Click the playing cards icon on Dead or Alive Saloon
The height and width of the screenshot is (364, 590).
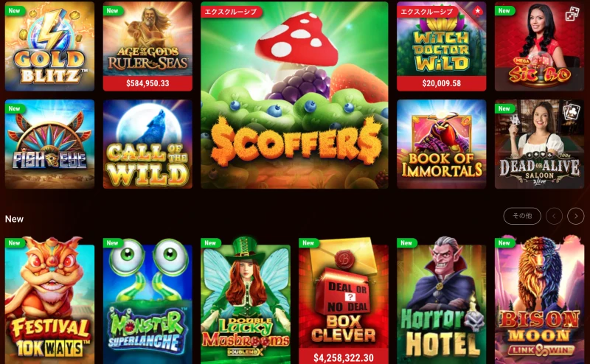pyautogui.click(x=570, y=111)
